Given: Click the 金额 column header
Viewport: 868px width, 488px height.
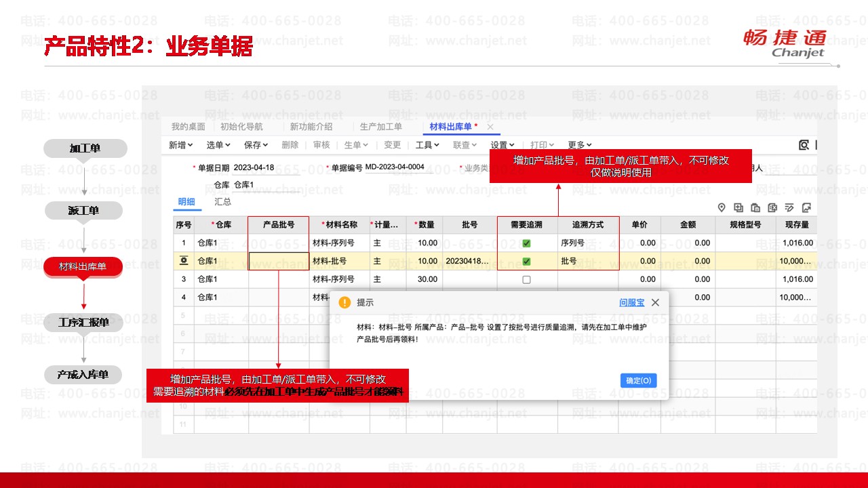Looking at the screenshot, I should coord(688,225).
